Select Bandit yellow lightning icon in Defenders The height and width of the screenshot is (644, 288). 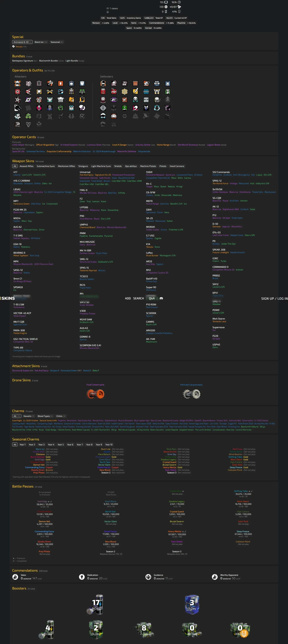click(x=135, y=91)
